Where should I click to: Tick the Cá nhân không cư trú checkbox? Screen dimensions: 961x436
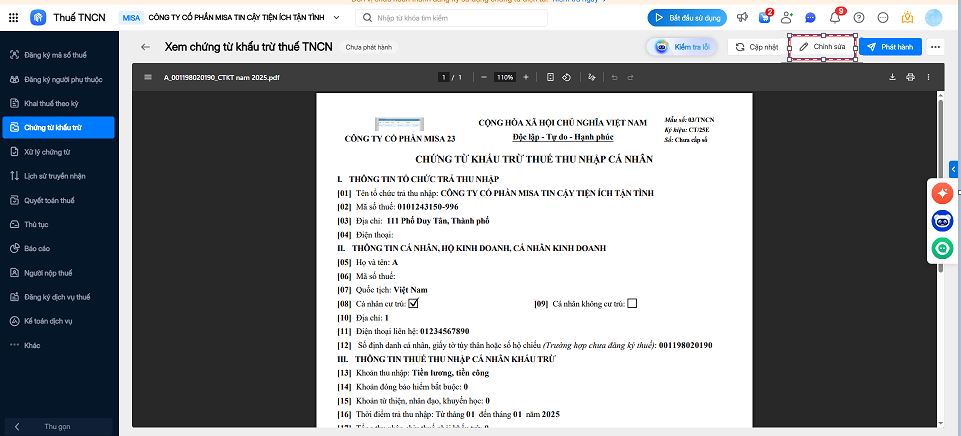[632, 303]
